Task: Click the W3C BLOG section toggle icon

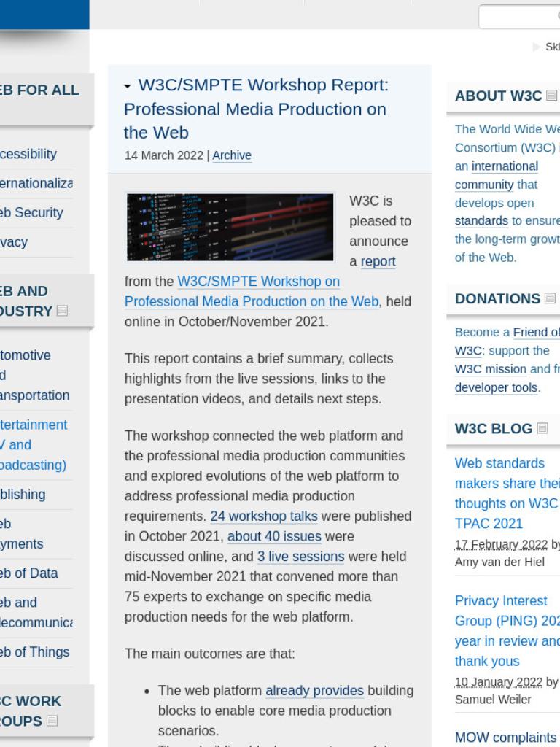Action: click(x=542, y=428)
